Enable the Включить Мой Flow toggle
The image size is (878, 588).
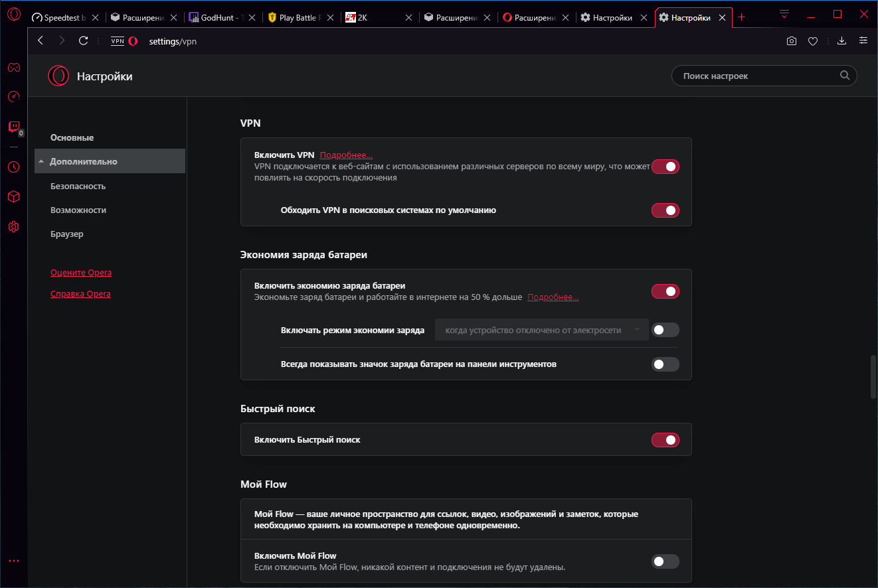coord(665,561)
